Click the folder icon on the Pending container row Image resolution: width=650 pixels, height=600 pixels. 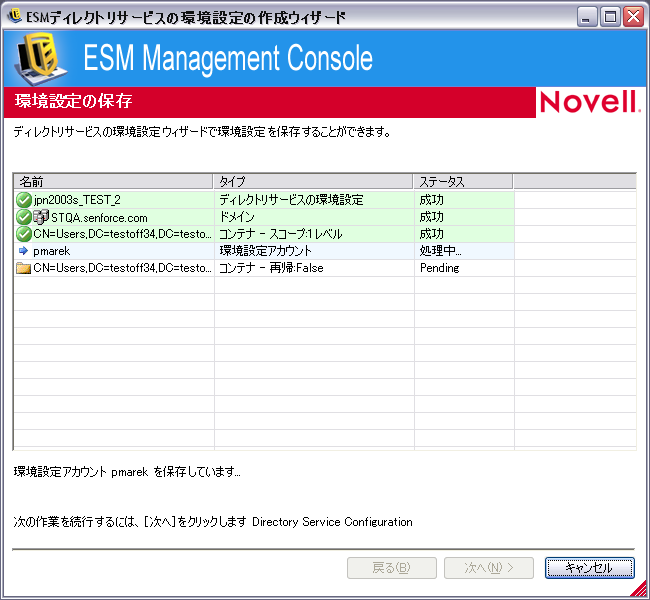click(x=24, y=268)
